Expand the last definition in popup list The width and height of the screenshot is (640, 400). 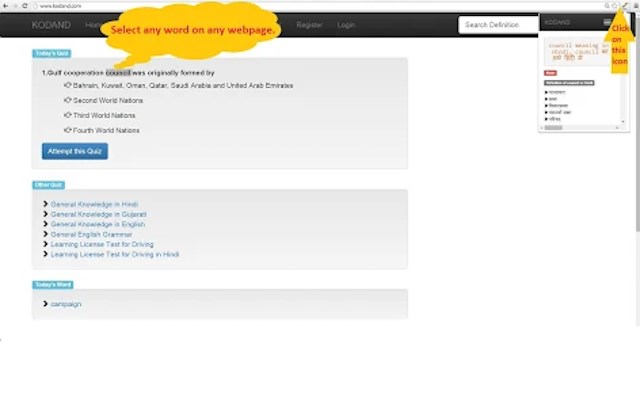tap(553, 119)
